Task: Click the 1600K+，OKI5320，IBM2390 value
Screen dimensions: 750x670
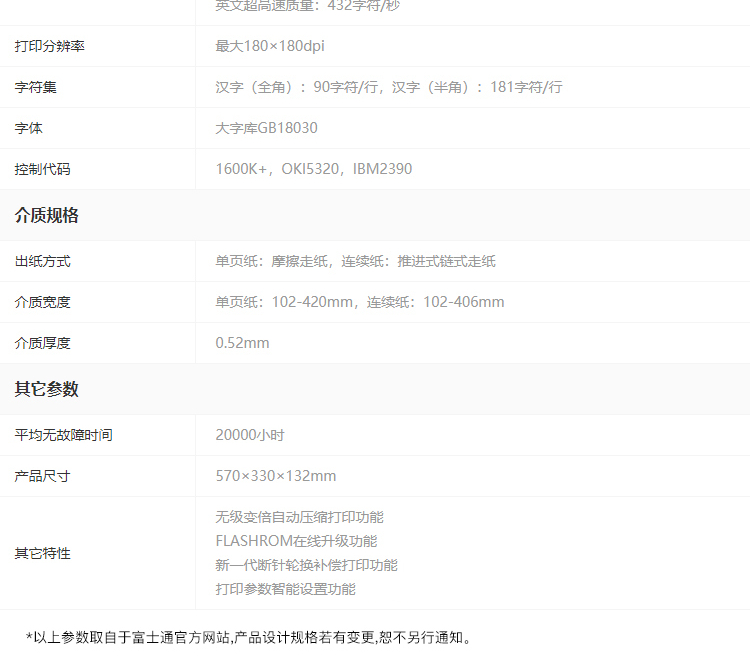Action: pos(313,169)
